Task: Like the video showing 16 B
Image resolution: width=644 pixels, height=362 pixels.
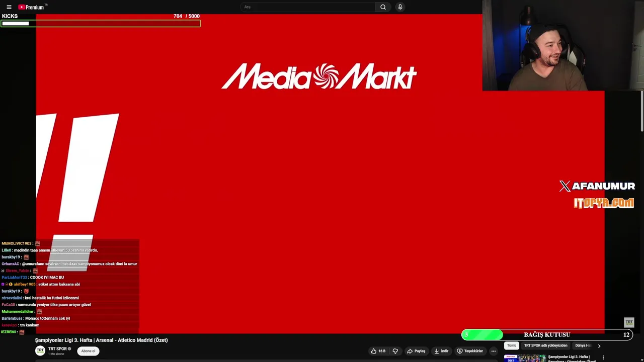Action: coord(378,351)
